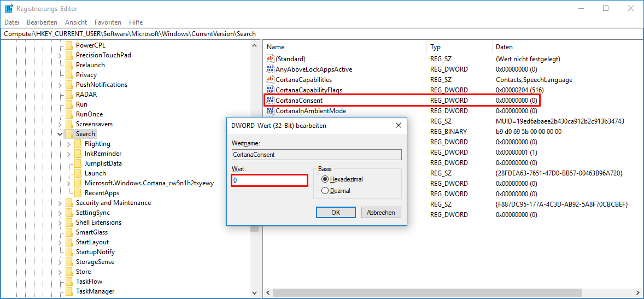
Task: Click the CortanaCapabilityFlags DWORD icon
Action: click(x=270, y=90)
